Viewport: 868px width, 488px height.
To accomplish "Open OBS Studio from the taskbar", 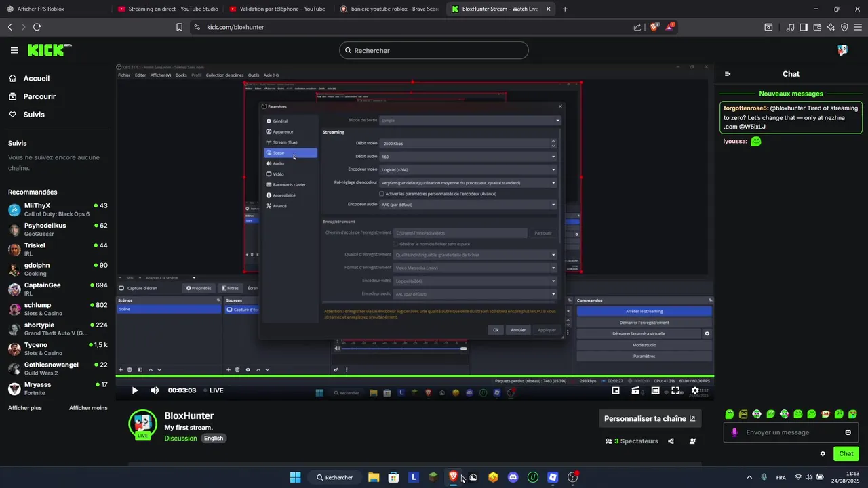I will [x=573, y=477].
